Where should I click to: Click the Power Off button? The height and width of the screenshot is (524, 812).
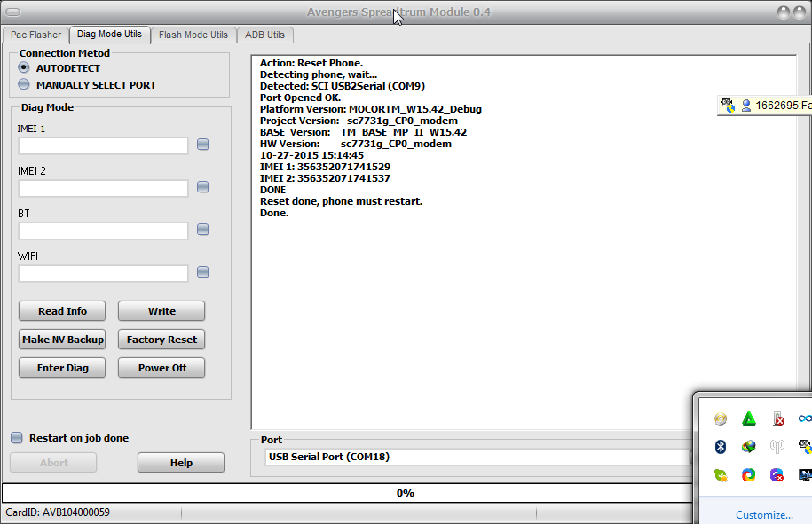162,368
